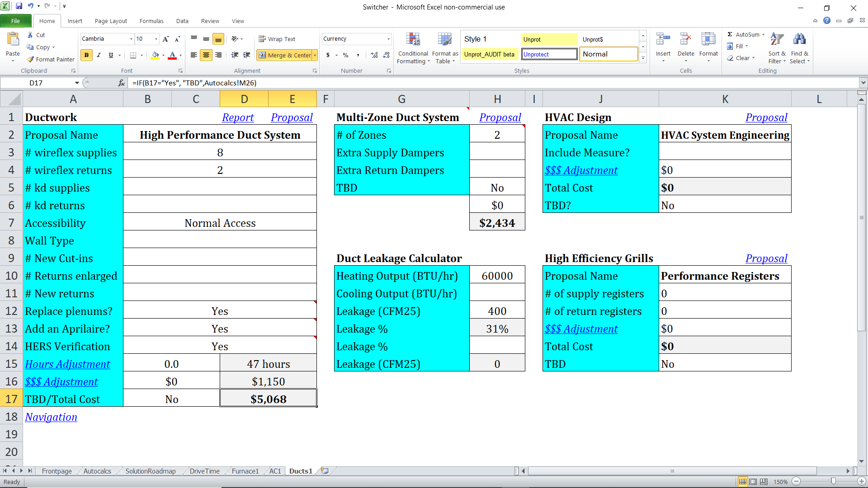868x488 pixels.
Task: Toggle Italic formatting
Action: [x=99, y=55]
